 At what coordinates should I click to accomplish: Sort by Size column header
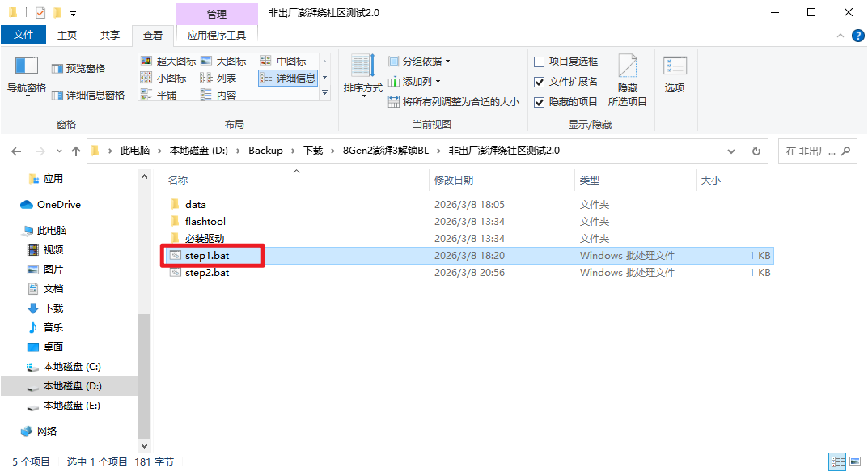736,180
